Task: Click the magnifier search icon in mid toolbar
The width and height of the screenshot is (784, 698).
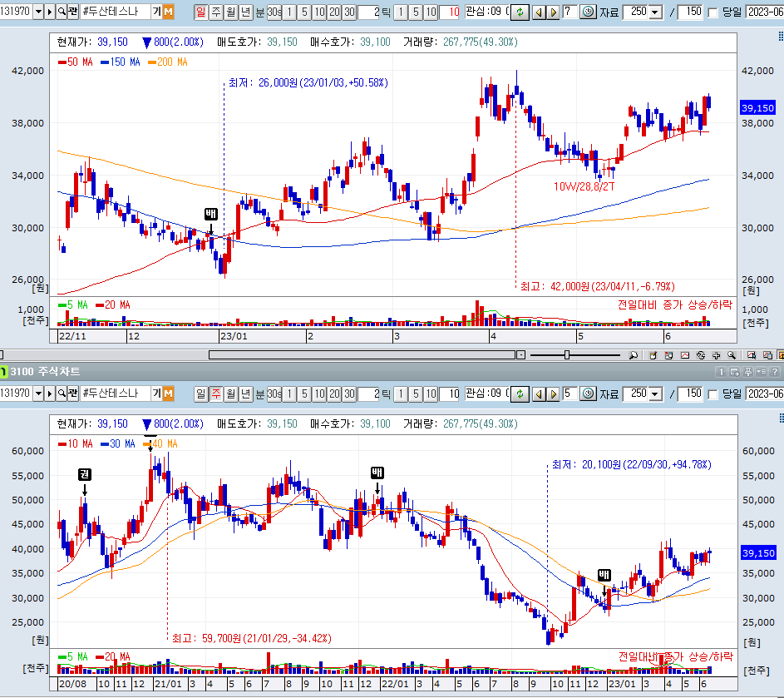Action: [x=732, y=354]
